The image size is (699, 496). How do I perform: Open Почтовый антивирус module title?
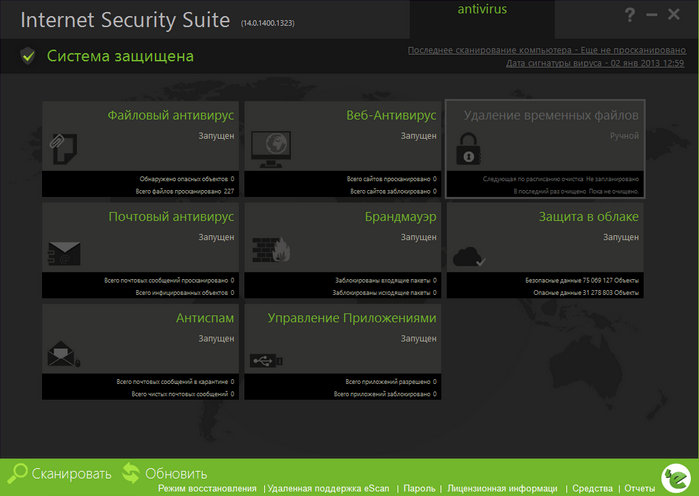(x=171, y=217)
